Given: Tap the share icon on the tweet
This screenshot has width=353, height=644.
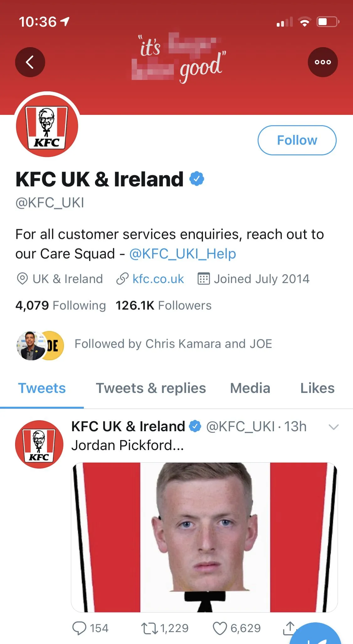Looking at the screenshot, I should (289, 628).
